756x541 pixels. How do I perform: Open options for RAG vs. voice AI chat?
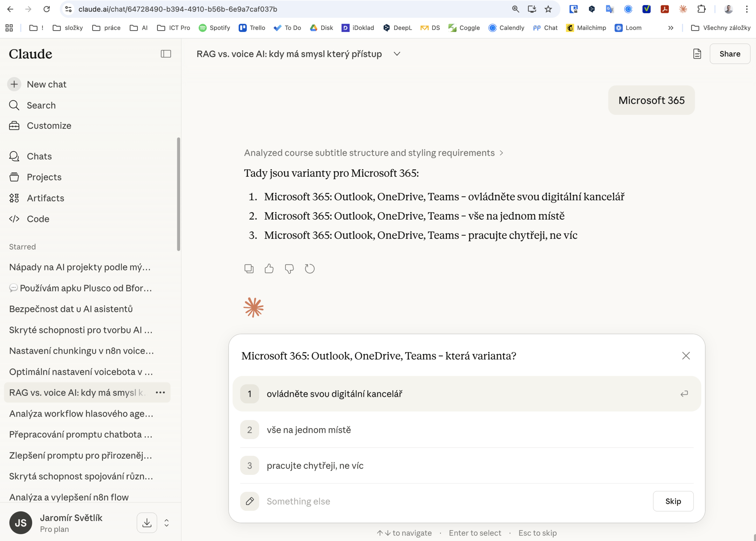pyautogui.click(x=160, y=392)
